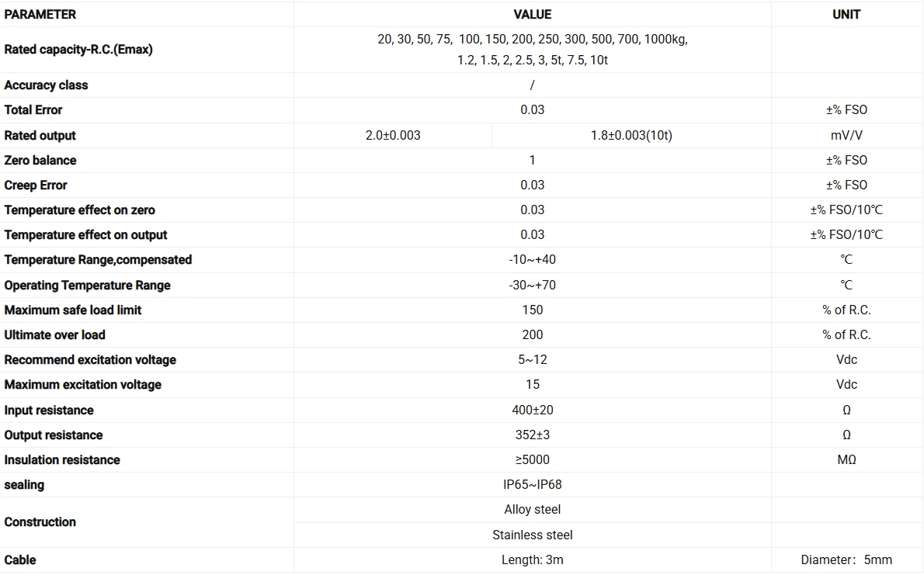Click the VALUE column header

pyautogui.click(x=532, y=14)
